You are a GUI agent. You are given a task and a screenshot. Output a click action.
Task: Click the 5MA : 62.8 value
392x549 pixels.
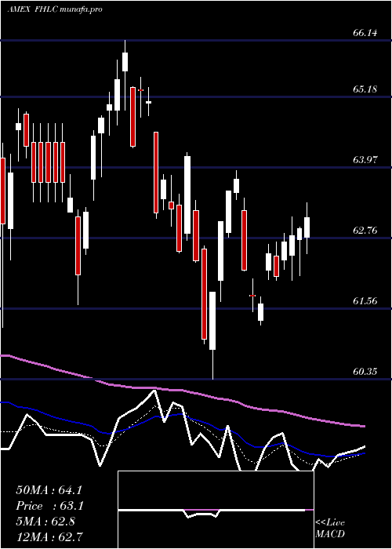click(x=45, y=522)
